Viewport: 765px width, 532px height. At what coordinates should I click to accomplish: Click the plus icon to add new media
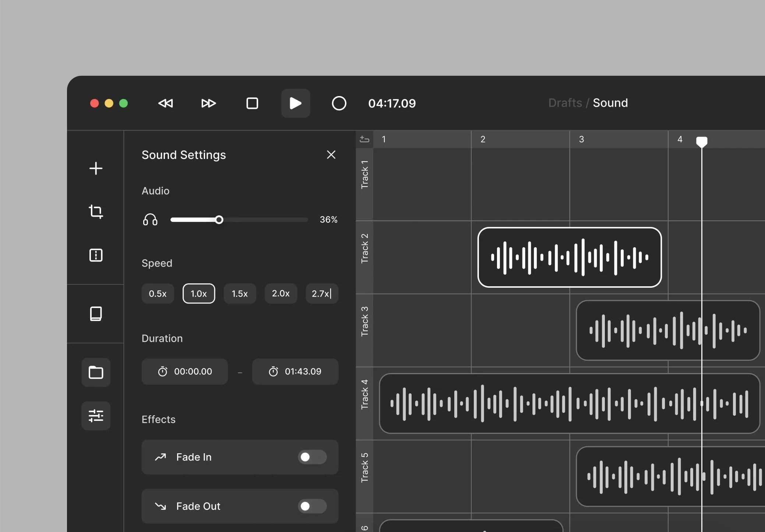tap(95, 168)
